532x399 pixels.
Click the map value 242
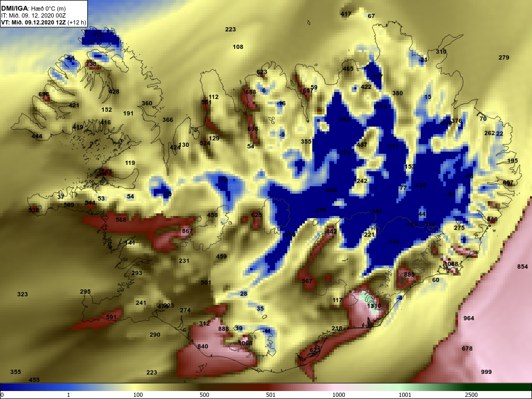362,181
